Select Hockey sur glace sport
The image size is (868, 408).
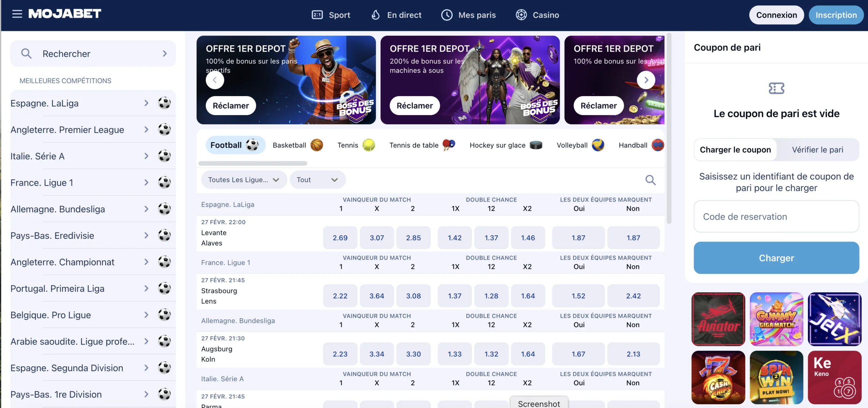(506, 145)
